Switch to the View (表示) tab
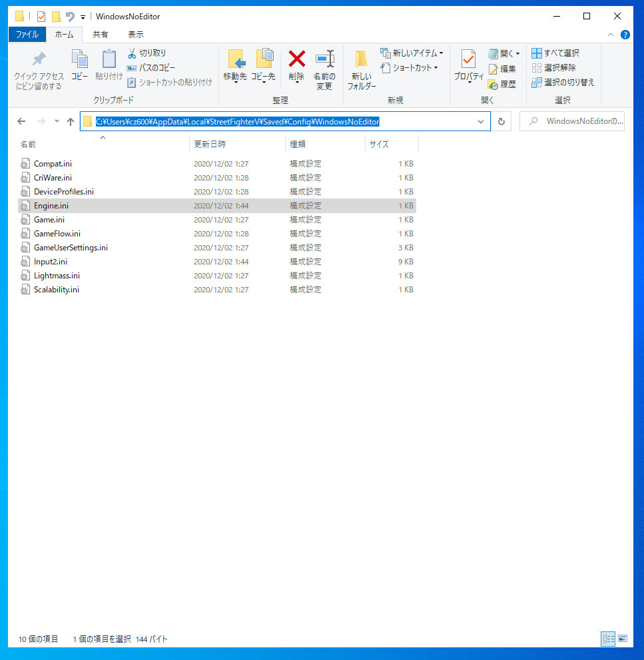This screenshot has height=660, width=644. 136,35
